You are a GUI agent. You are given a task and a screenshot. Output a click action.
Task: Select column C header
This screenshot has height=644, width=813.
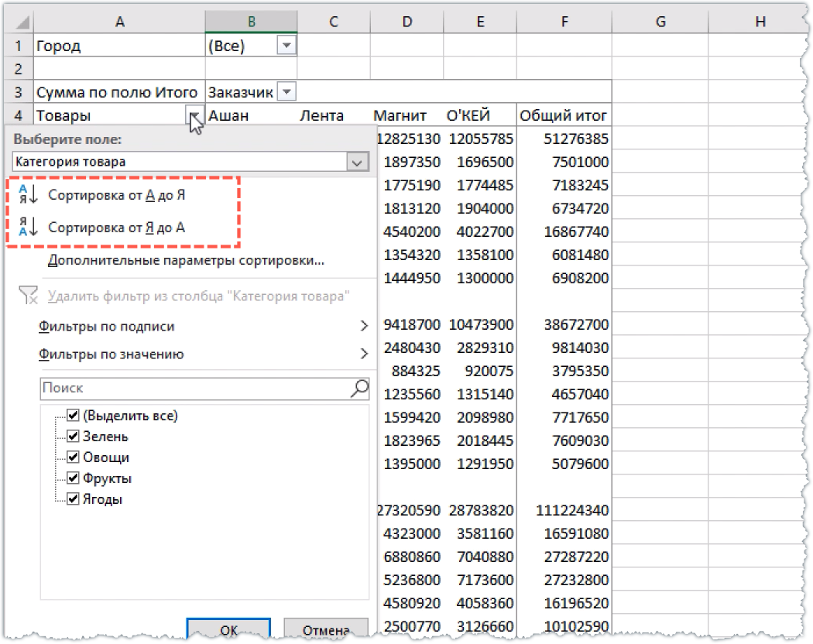pos(334,22)
